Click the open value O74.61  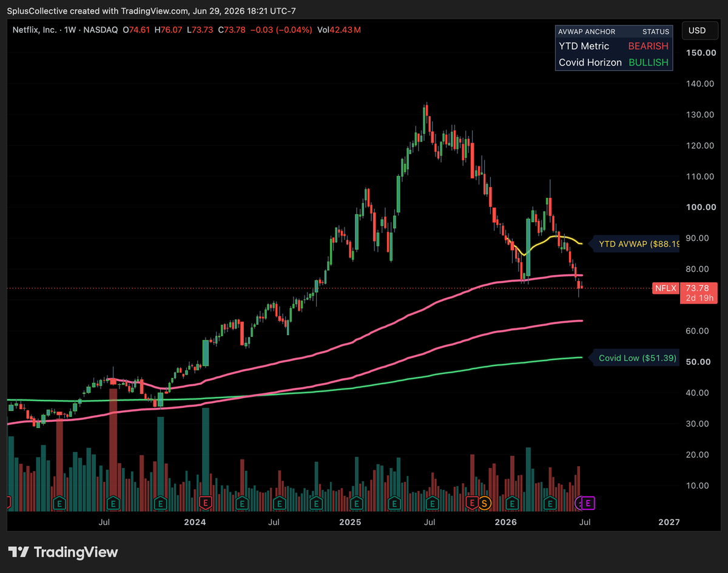137,29
